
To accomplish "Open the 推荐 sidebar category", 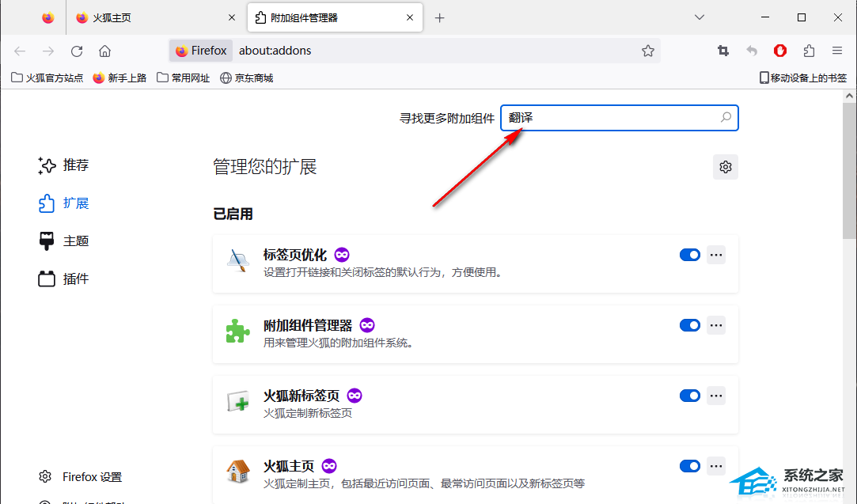I will [x=63, y=165].
